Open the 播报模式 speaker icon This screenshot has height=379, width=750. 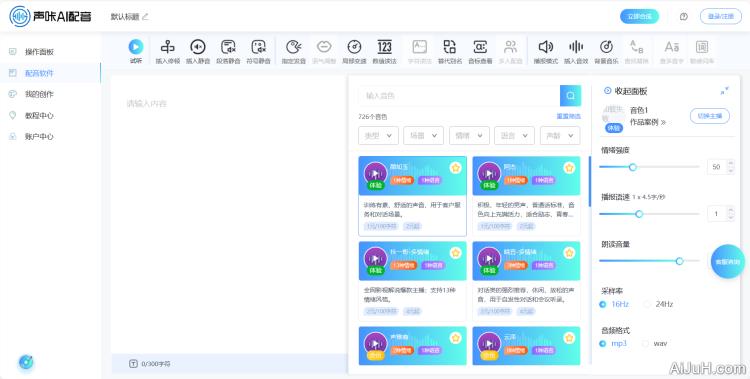545,46
